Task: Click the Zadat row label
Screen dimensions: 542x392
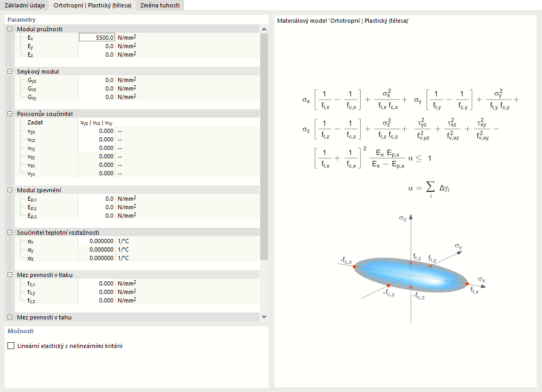Action: pyautogui.click(x=35, y=122)
